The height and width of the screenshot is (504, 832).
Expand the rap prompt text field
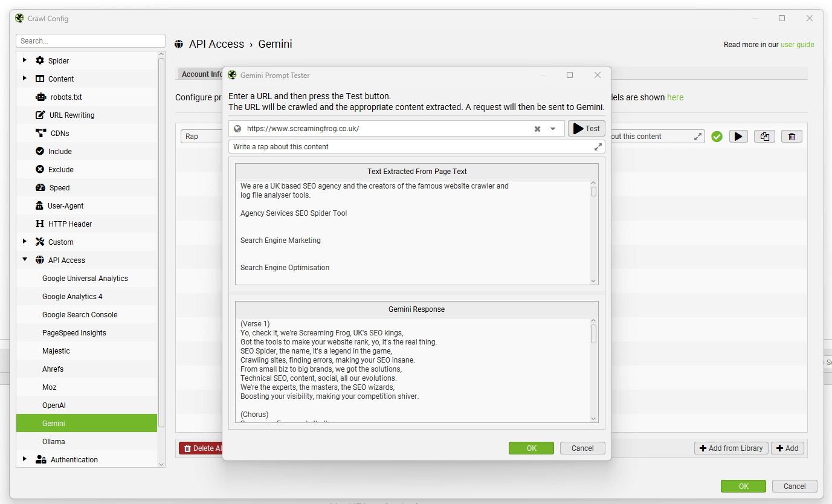pyautogui.click(x=598, y=147)
